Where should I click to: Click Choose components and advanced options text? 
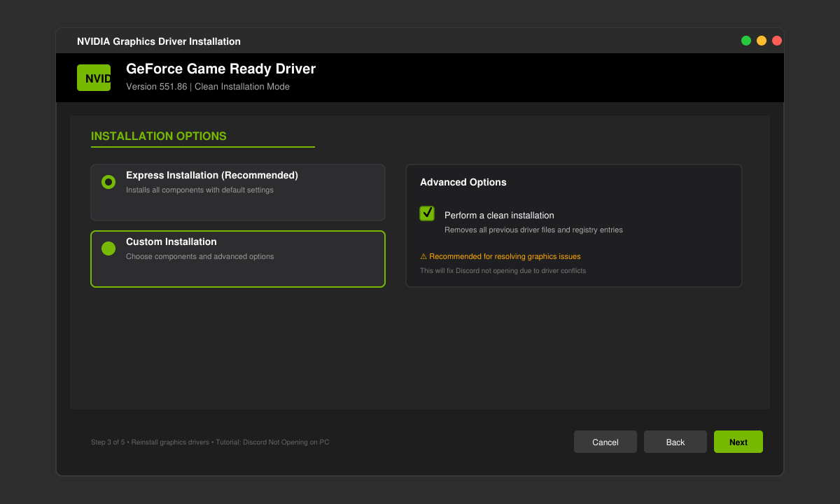tap(199, 256)
